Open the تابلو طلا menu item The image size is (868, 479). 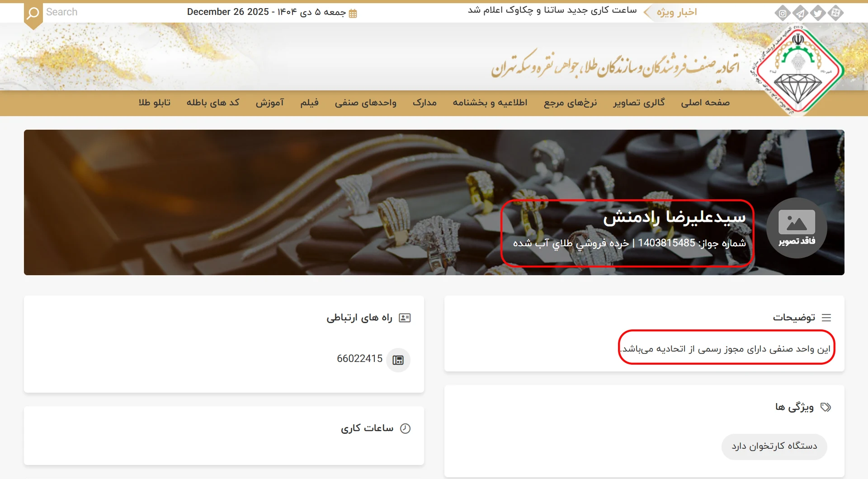(x=155, y=103)
